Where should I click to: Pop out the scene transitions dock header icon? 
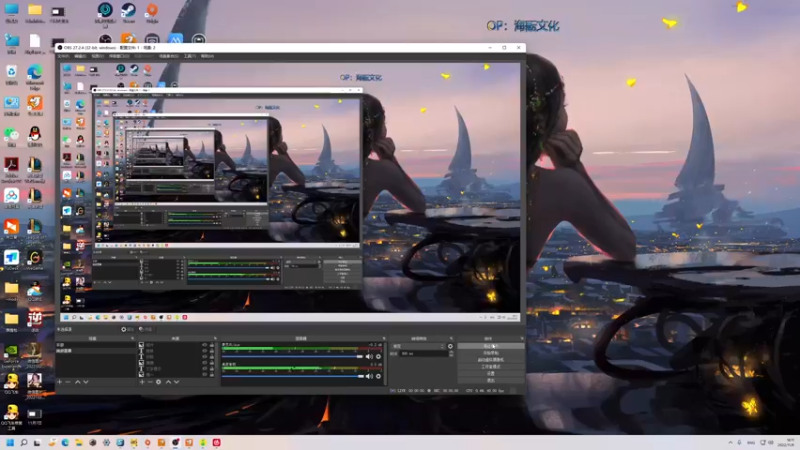tap(451, 338)
